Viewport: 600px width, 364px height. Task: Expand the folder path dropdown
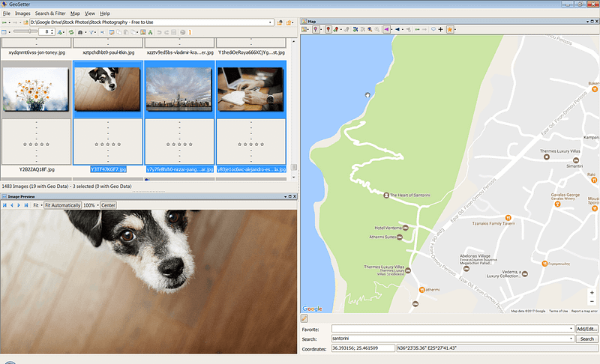pos(270,22)
